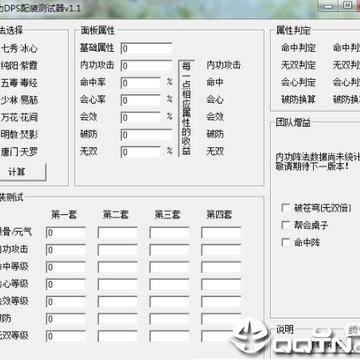Pick the 万花·花间 option
Image resolution: width=360 pixels, height=360 pixels.
[x=19, y=117]
